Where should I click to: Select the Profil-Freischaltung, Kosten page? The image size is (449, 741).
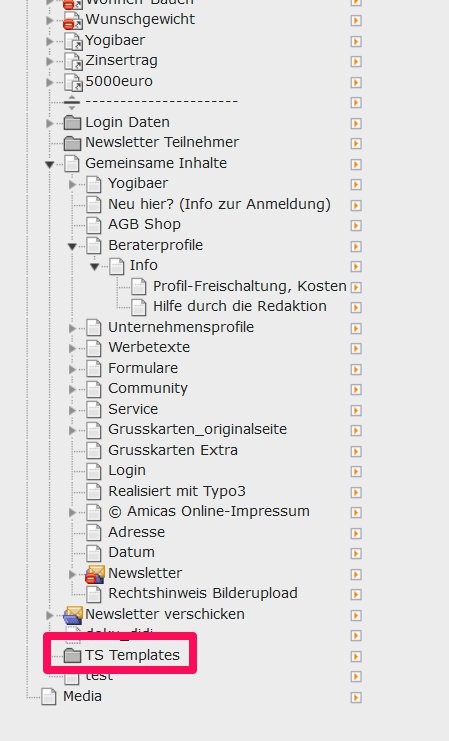(250, 286)
